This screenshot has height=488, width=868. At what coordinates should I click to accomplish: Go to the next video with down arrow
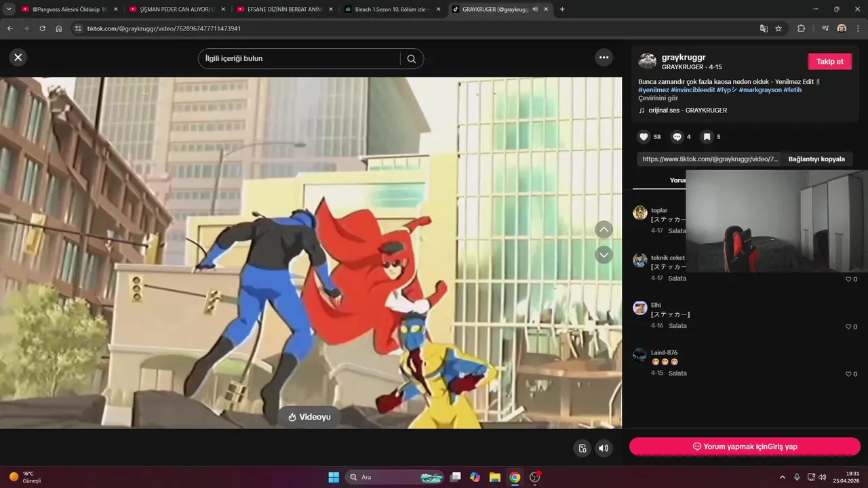coord(604,255)
